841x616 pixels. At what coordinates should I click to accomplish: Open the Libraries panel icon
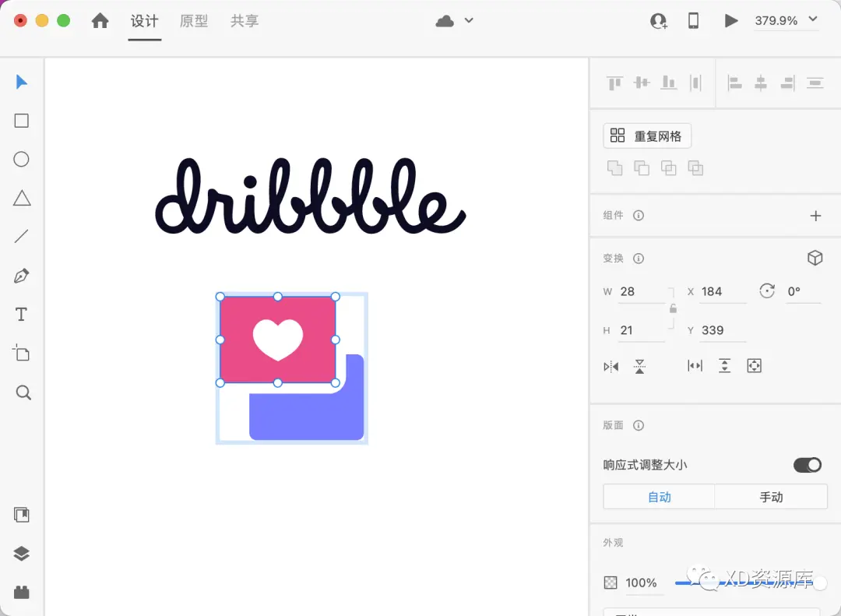pos(22,515)
